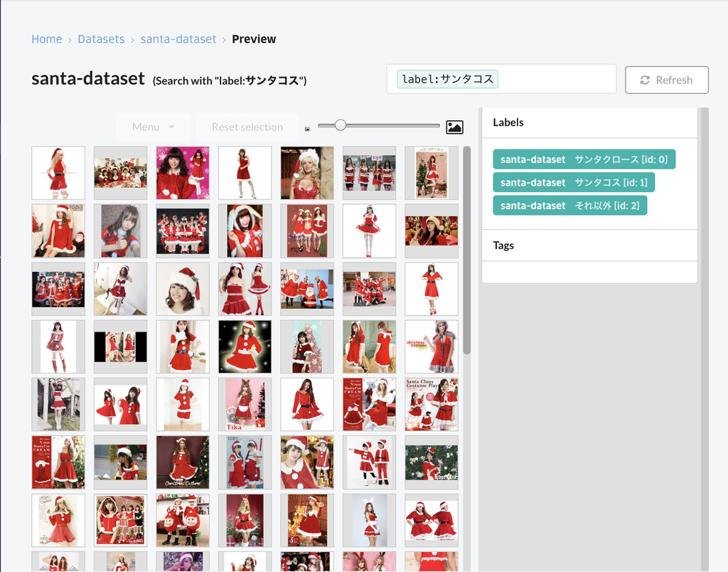Select thumbnail with cartoon Santa dolls
Screen dimensions: 728x572
(183, 521)
